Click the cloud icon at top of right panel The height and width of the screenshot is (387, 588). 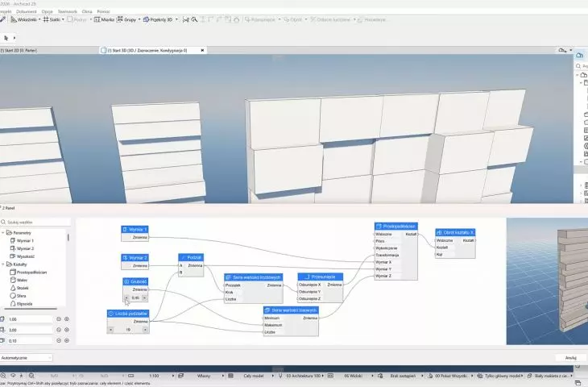click(x=580, y=56)
